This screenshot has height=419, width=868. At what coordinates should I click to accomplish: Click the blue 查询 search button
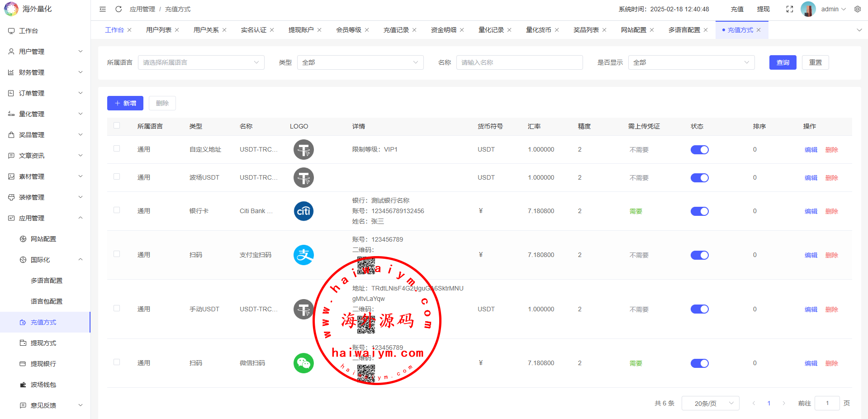[x=783, y=62]
